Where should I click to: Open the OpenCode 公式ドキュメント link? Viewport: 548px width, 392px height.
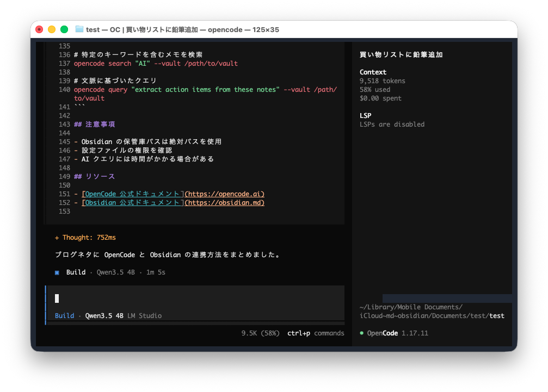(132, 194)
